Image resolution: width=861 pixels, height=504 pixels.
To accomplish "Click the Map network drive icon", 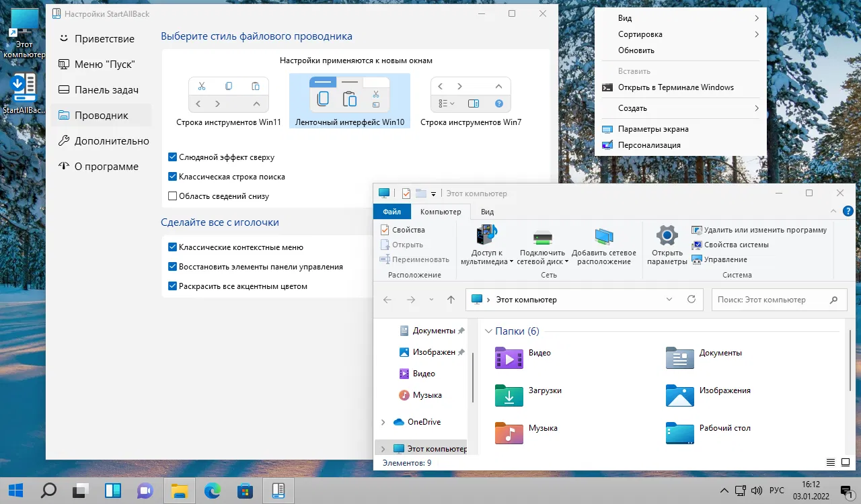I will click(542, 236).
